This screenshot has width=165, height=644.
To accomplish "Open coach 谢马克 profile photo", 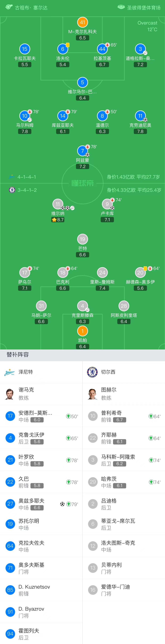I will (x=10, y=394).
